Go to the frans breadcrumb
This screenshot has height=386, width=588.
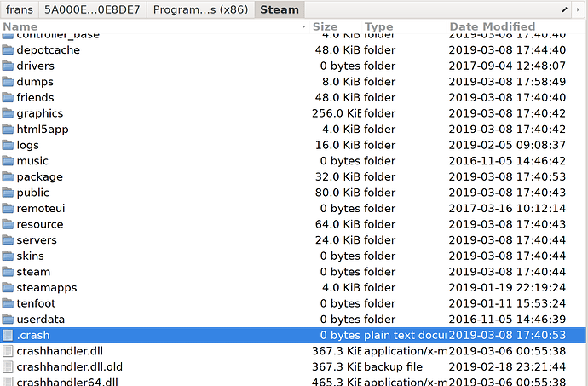20,9
